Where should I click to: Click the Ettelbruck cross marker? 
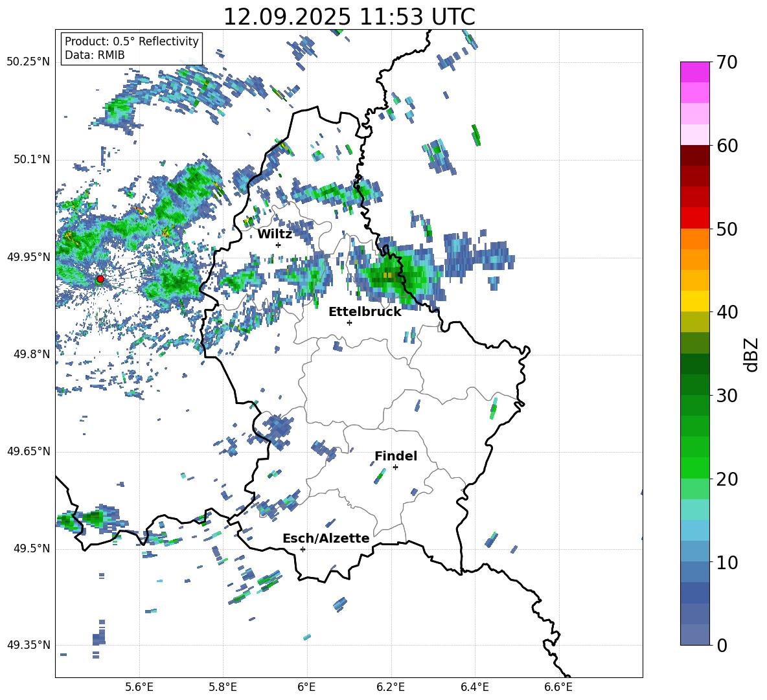(x=349, y=322)
